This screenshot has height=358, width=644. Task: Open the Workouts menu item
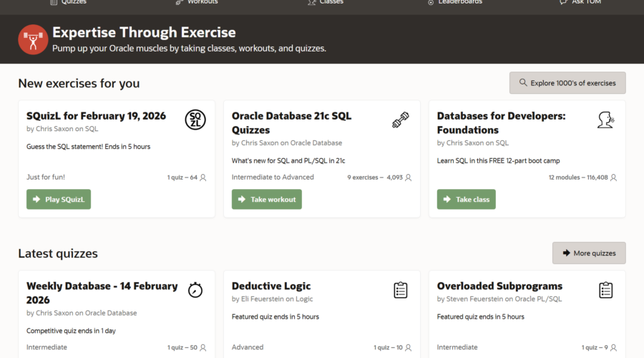[x=197, y=2]
